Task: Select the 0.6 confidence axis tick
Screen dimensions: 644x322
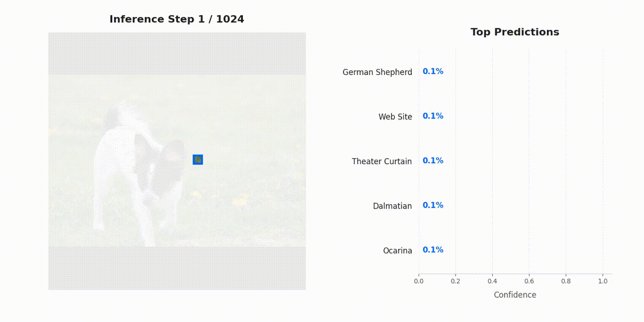Action: pyautogui.click(x=529, y=281)
